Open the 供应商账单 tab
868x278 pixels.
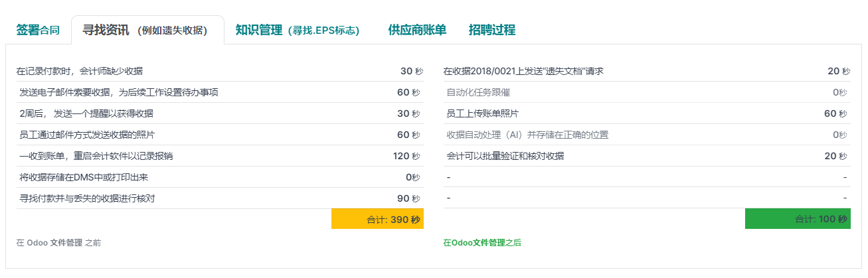417,30
